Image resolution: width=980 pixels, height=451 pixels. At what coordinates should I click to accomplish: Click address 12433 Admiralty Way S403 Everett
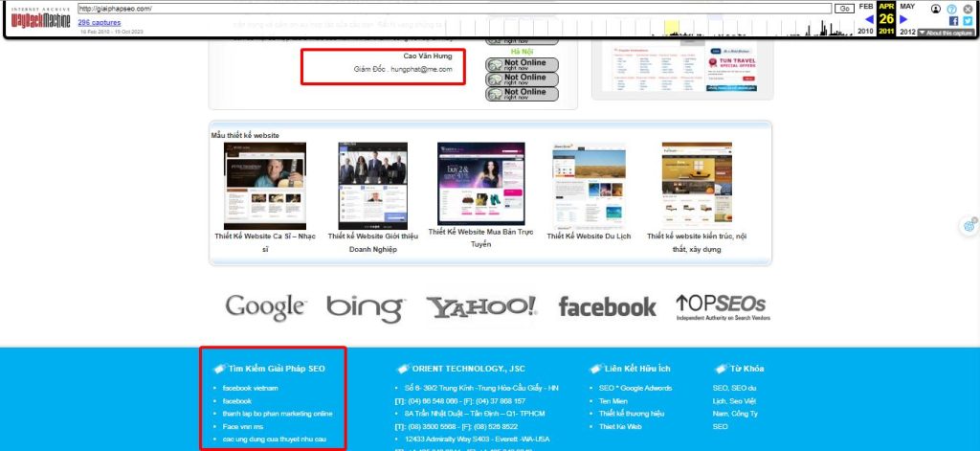[477, 440]
